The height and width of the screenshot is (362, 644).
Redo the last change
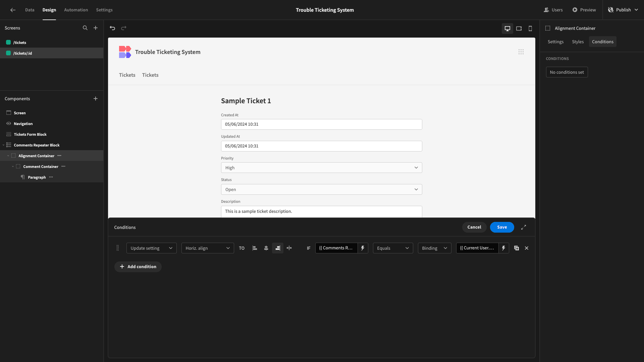[x=124, y=28]
